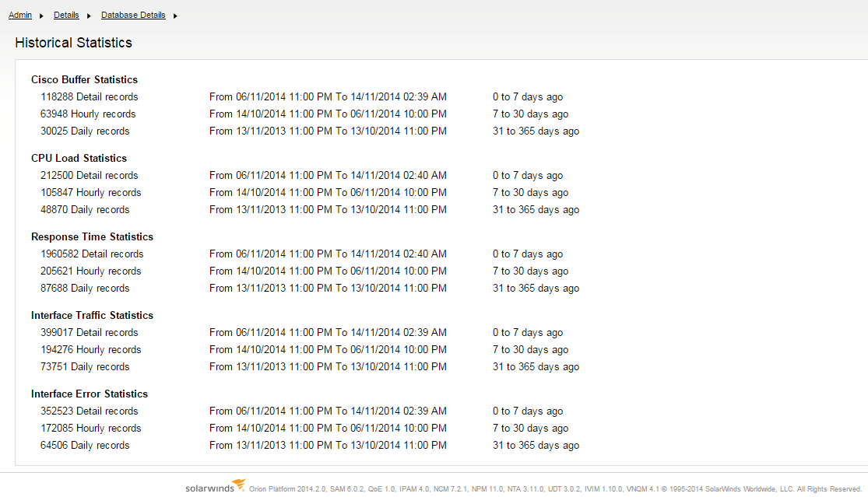
Task: Expand the arrow after Database Details breadcrumb
Action: coord(174,14)
